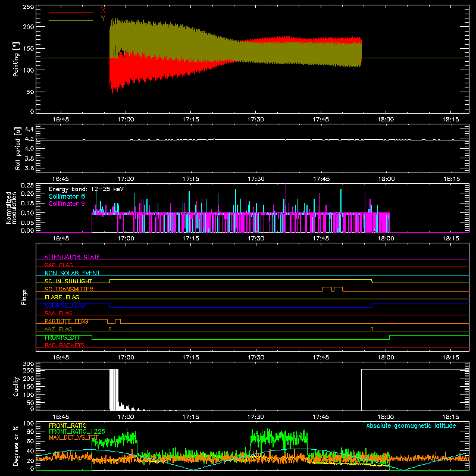Image resolution: width=476 pixels, height=476 pixels.
Task: Click the Normalized modulation axis title
Action: pos(11,208)
